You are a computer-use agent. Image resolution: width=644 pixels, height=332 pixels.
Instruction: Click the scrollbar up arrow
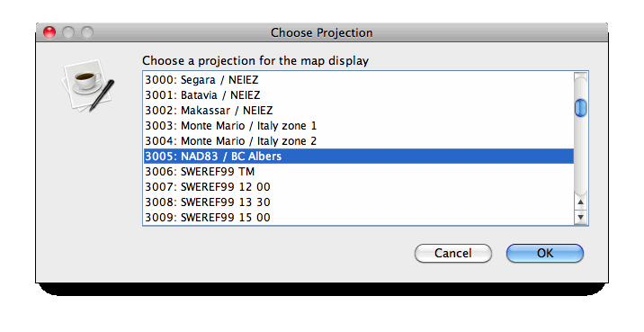580,202
